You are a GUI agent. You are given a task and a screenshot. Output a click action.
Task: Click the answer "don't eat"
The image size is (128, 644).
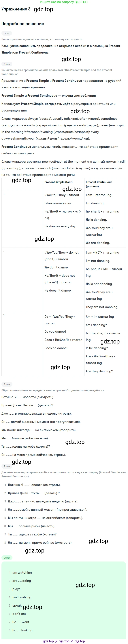[x=19, y=614]
